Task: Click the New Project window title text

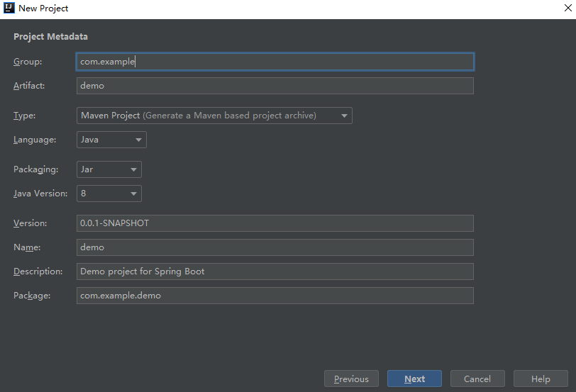Action: pyautogui.click(x=43, y=8)
